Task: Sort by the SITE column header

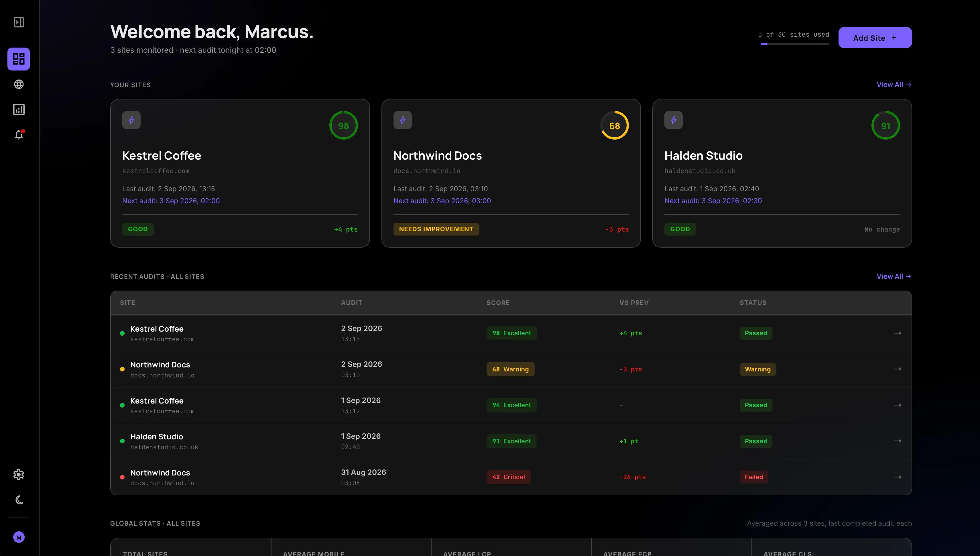Action: [x=127, y=303]
